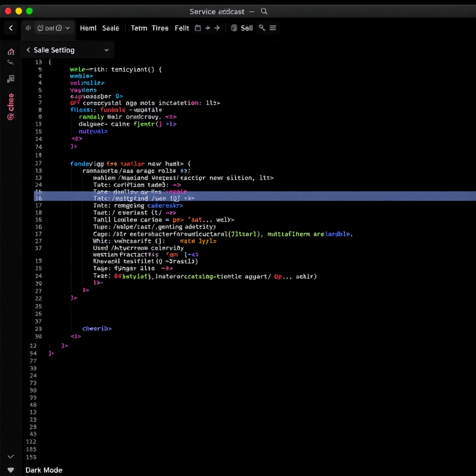
Task: Click the right arrow icon in toolbar
Action: point(216,28)
